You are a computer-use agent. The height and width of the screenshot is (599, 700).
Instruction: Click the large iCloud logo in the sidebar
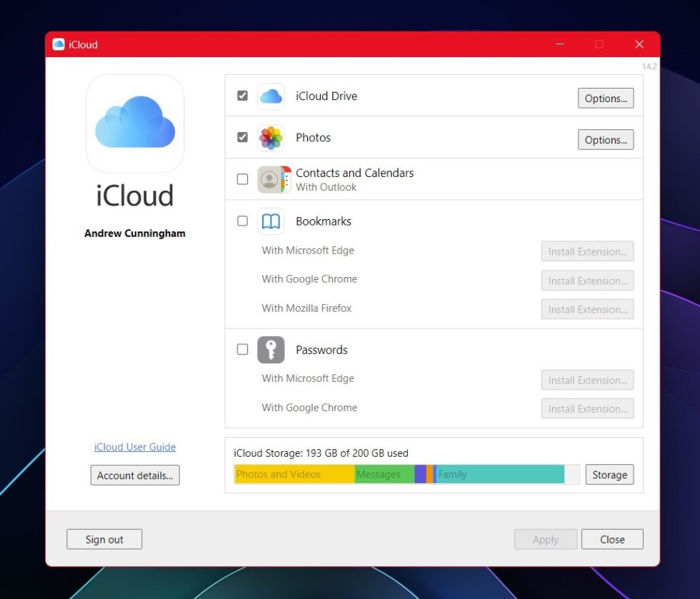pos(134,123)
